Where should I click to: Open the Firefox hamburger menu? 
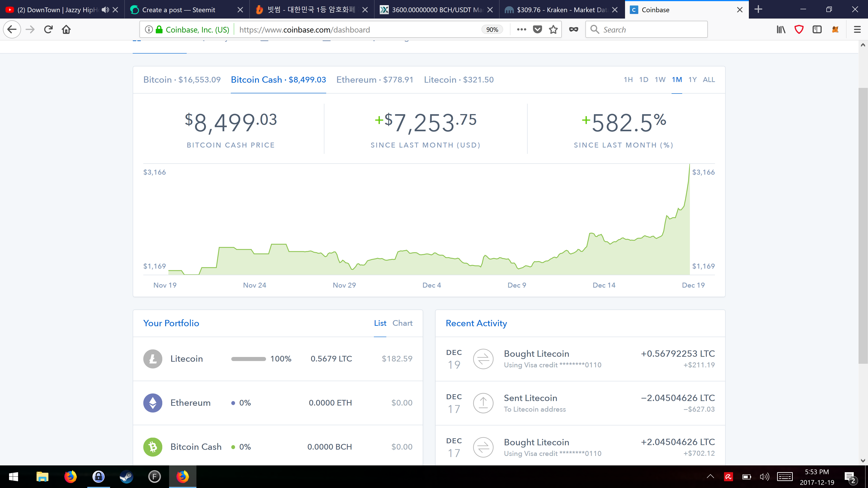point(857,30)
